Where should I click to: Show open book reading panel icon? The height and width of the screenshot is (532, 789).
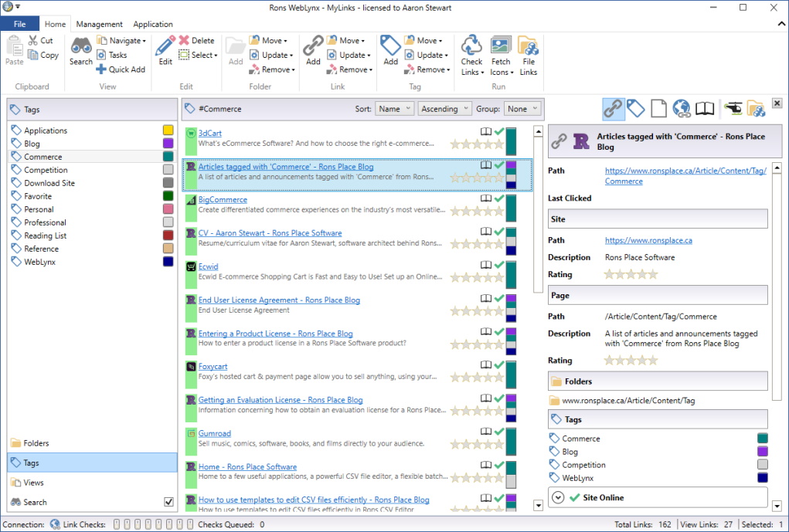pyautogui.click(x=705, y=109)
